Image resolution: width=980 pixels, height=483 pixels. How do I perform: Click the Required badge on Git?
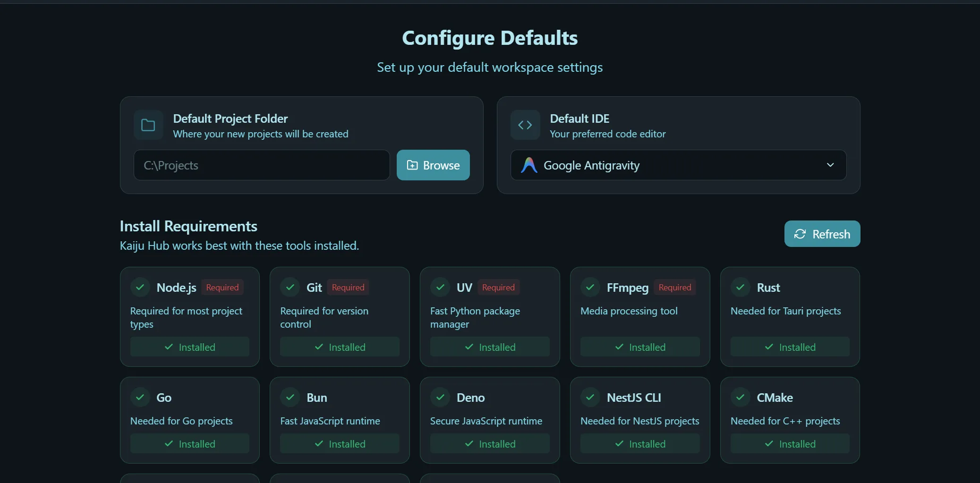tap(348, 288)
